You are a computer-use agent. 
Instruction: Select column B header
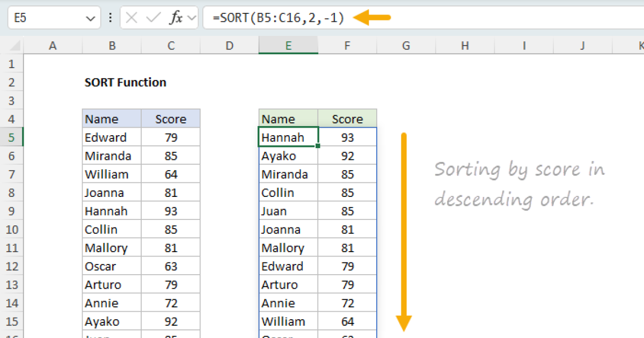pyautogui.click(x=112, y=46)
